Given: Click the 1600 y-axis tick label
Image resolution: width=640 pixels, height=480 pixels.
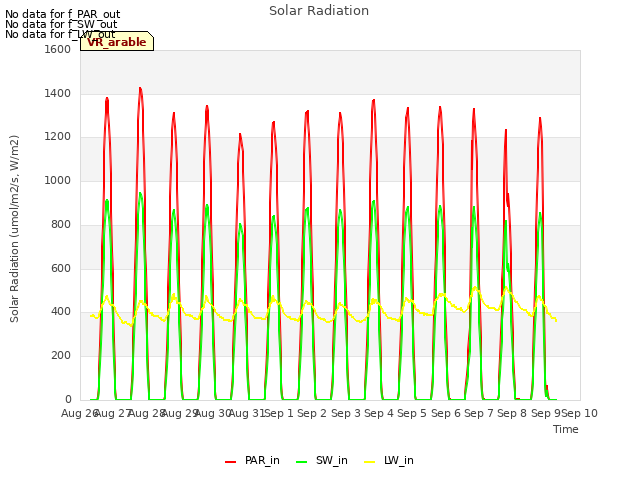Looking at the screenshot, I should click(x=58, y=49).
